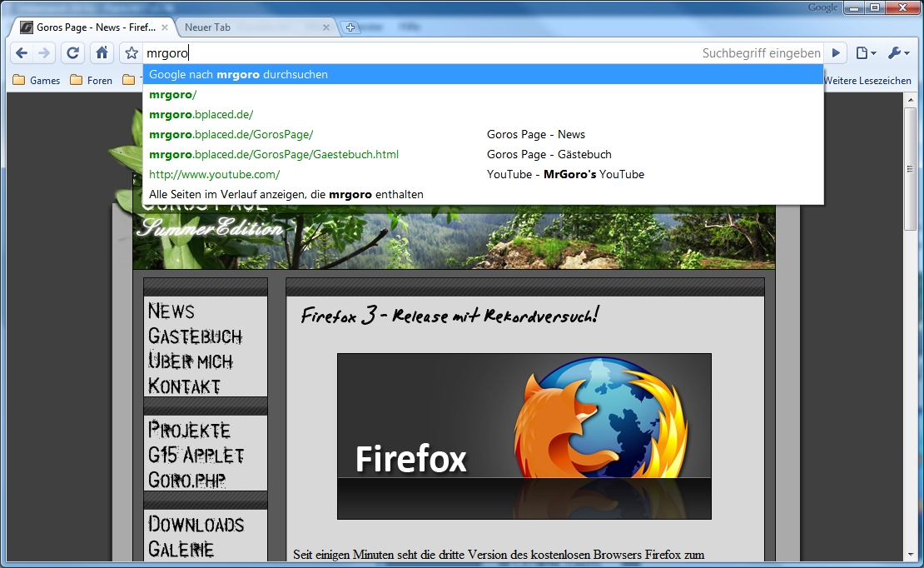Click the 'Firefox 3 - Release mit Rekordversuch!' headline

click(450, 315)
